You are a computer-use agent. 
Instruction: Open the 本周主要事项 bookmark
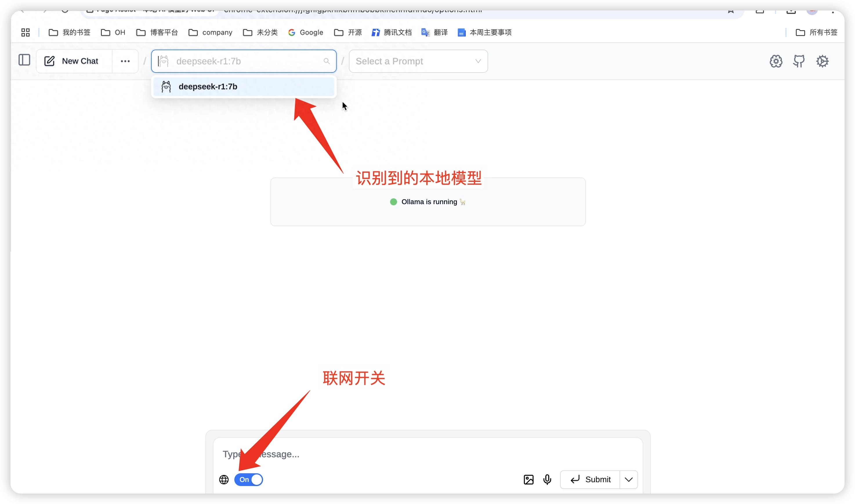pyautogui.click(x=485, y=32)
